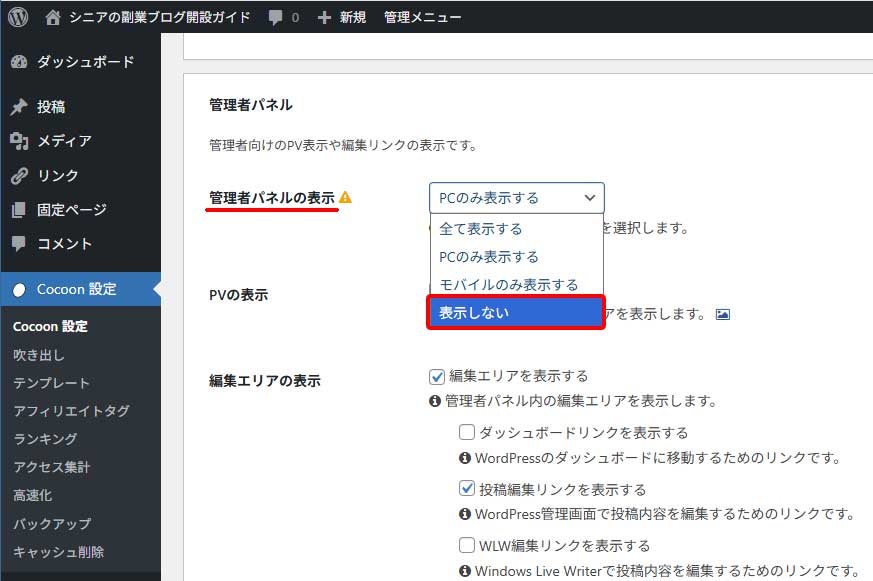Image resolution: width=873 pixels, height=581 pixels.
Task: Click the warning triangle next to 管理者パネルの表示
Action: [x=344, y=199]
